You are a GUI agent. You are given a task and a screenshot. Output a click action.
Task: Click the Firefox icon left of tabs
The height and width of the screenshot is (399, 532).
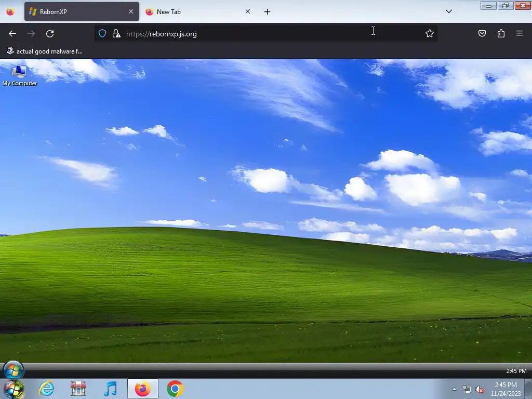coord(10,11)
